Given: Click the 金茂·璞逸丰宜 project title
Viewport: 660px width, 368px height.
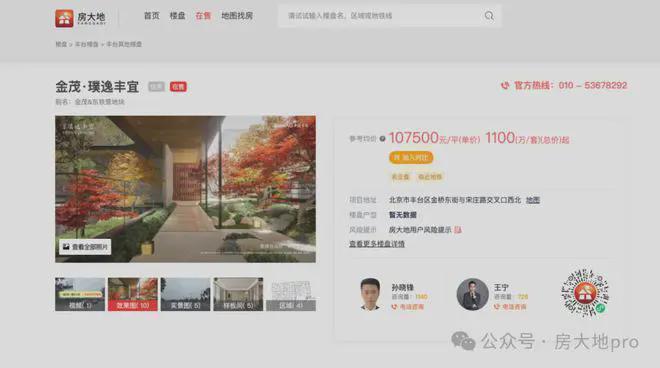Looking at the screenshot, I should coord(97,87).
